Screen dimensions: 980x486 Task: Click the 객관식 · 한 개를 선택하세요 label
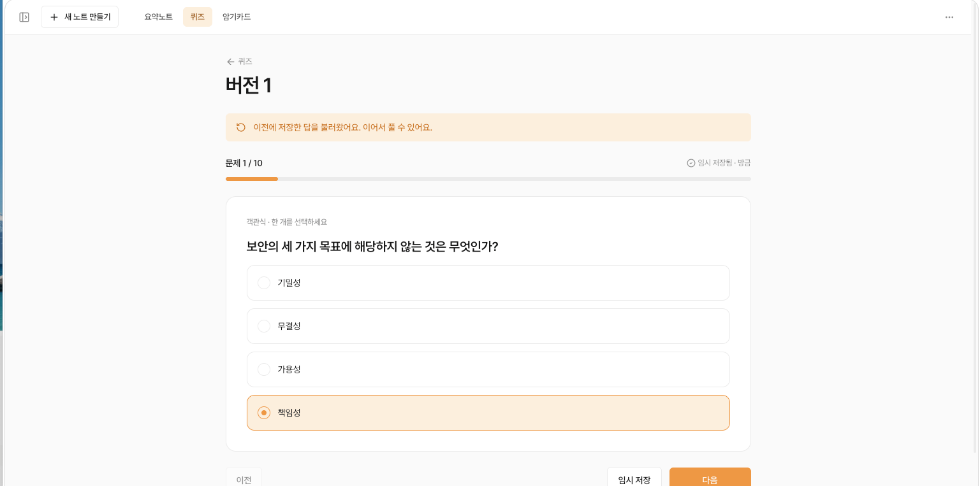[x=287, y=222]
